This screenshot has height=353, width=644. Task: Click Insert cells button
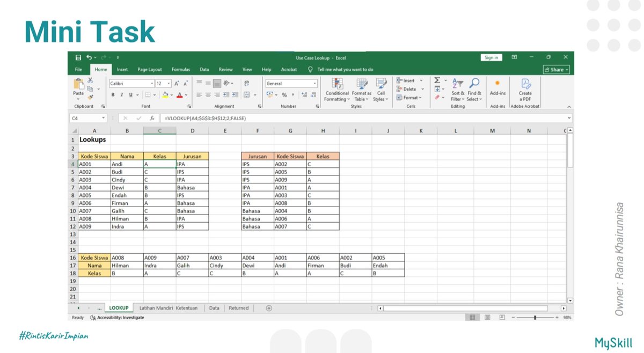pyautogui.click(x=410, y=80)
